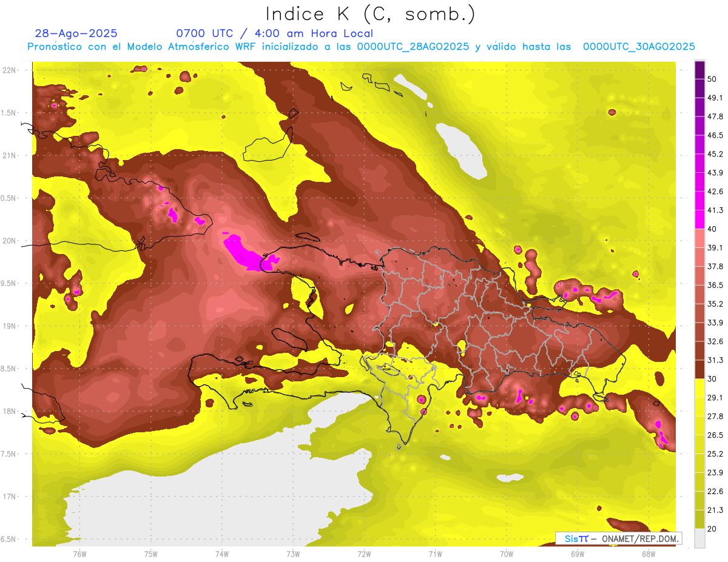Screen dimensions: 728x562
Task: Select the legend value "22.6"
Action: click(x=715, y=492)
